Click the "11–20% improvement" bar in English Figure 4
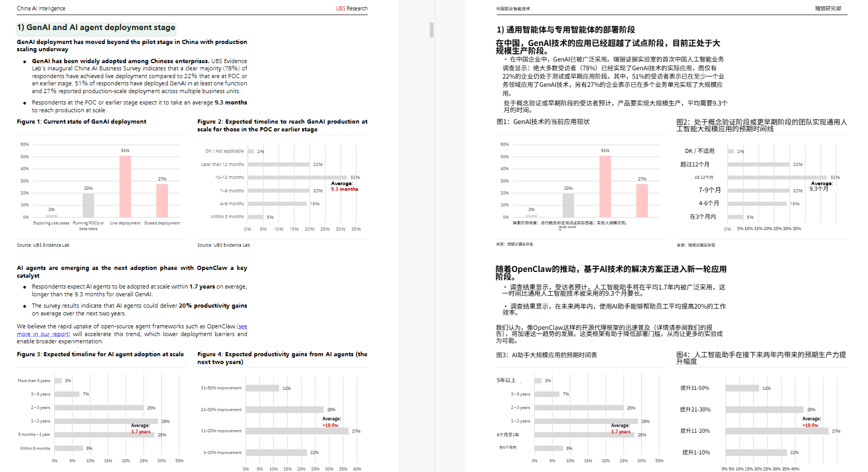Screen dimensions: 868x472 [x=297, y=431]
